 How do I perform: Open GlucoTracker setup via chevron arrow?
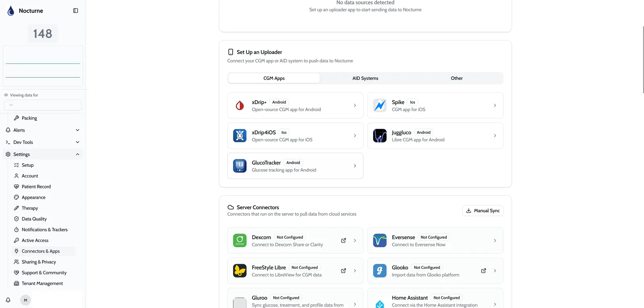tap(355, 166)
